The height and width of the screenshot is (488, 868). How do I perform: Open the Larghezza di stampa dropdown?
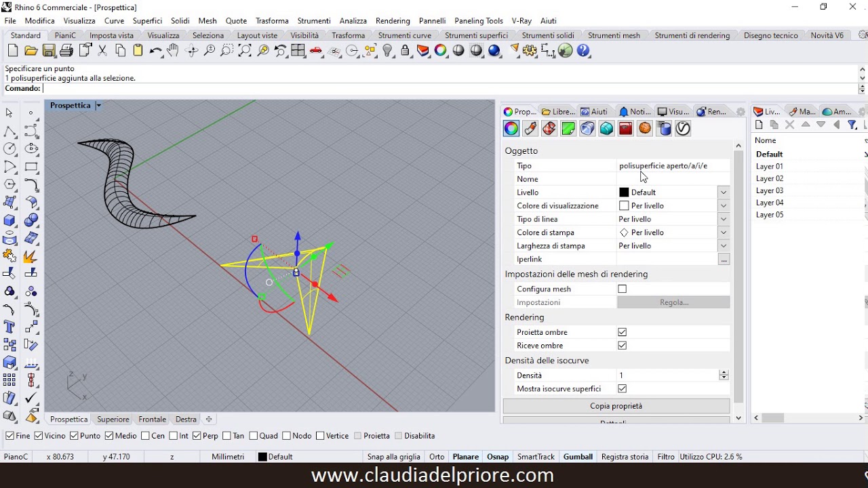[724, 246]
